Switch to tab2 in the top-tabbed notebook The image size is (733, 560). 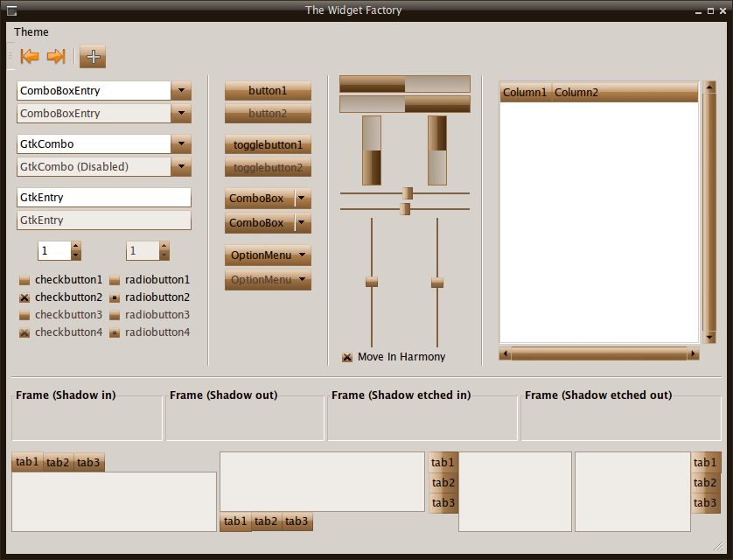58,463
